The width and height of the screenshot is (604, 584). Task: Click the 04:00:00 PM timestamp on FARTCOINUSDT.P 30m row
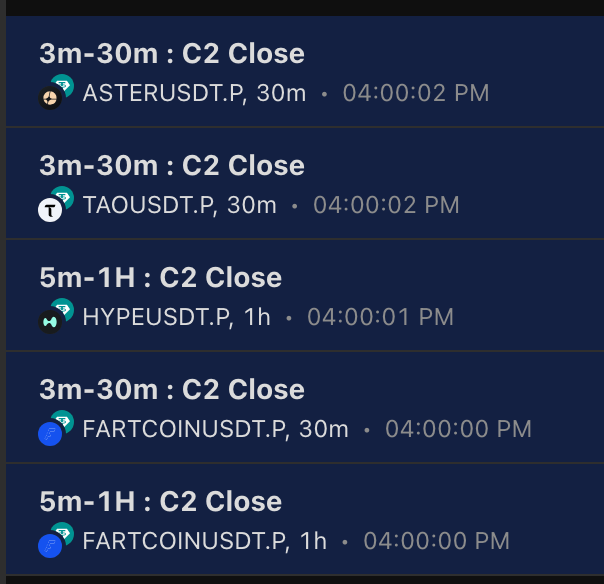coord(458,430)
